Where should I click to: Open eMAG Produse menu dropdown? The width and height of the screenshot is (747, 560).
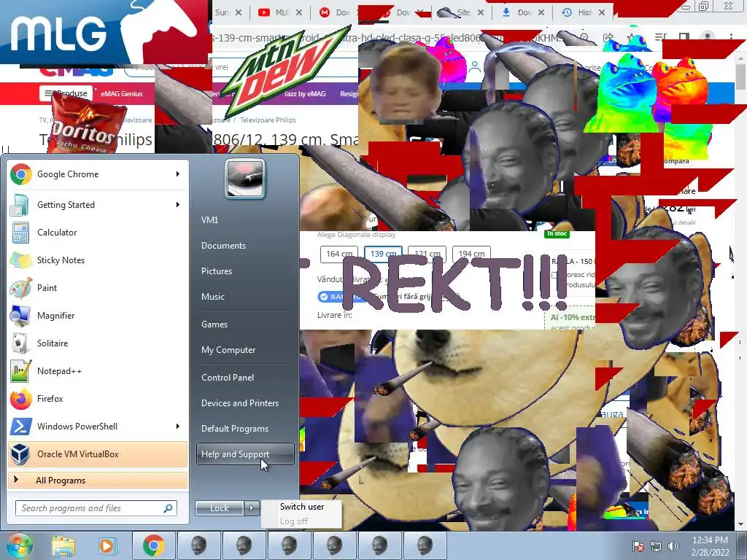click(66, 93)
